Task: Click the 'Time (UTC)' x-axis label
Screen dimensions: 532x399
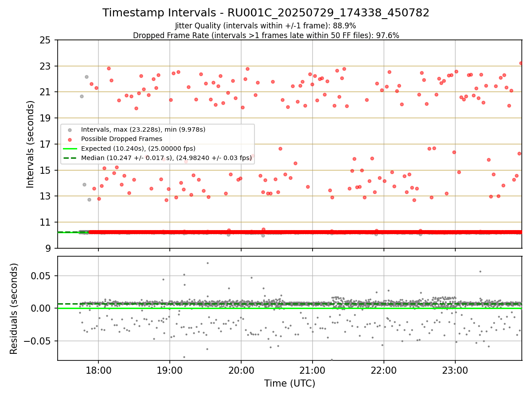Action: (x=289, y=383)
